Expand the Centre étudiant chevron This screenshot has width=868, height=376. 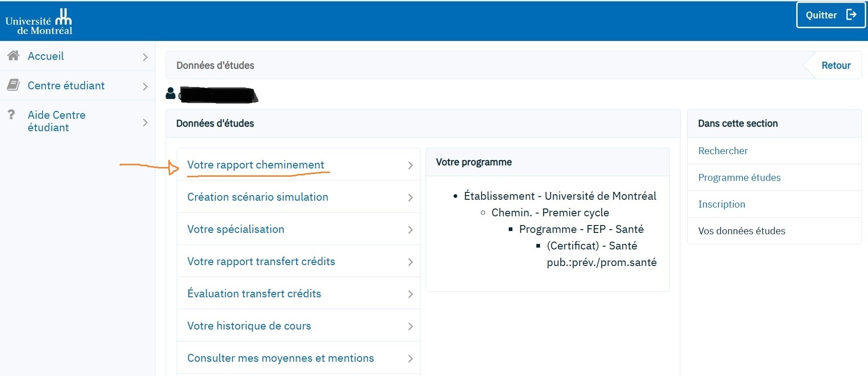tap(145, 87)
